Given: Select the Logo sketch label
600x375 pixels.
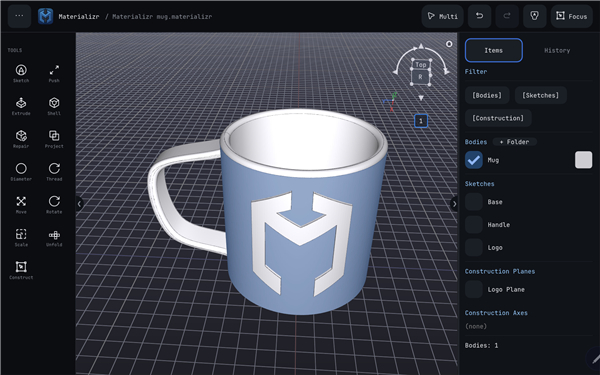Looking at the screenshot, I should click(495, 248).
